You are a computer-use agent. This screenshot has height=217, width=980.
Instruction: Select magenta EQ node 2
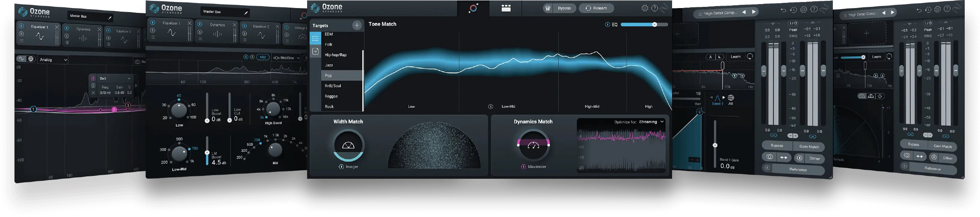tap(115, 110)
